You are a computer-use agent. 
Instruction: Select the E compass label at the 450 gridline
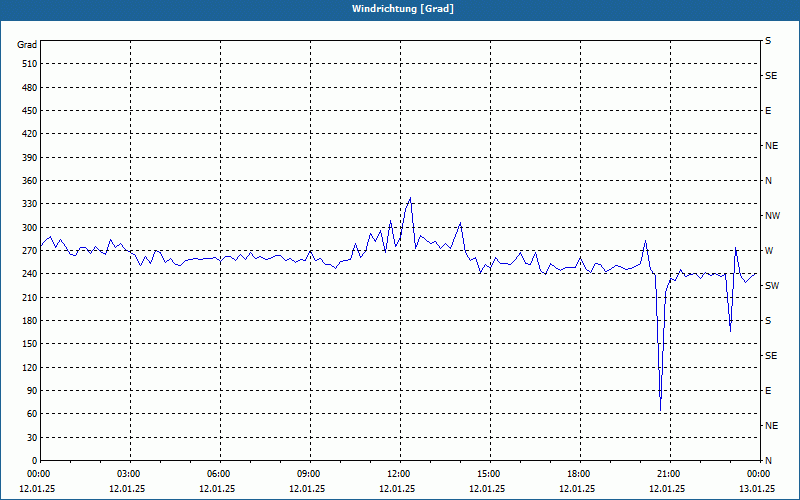coord(768,111)
